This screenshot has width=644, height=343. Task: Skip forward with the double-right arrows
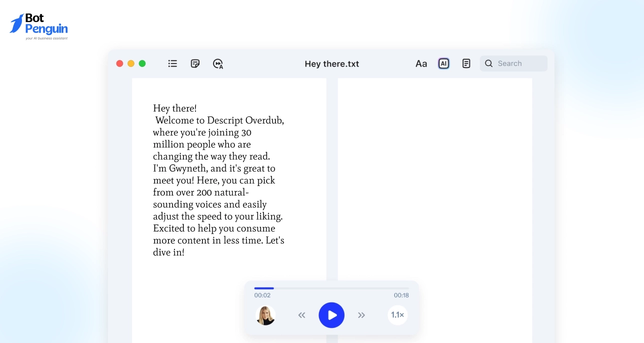coord(361,315)
